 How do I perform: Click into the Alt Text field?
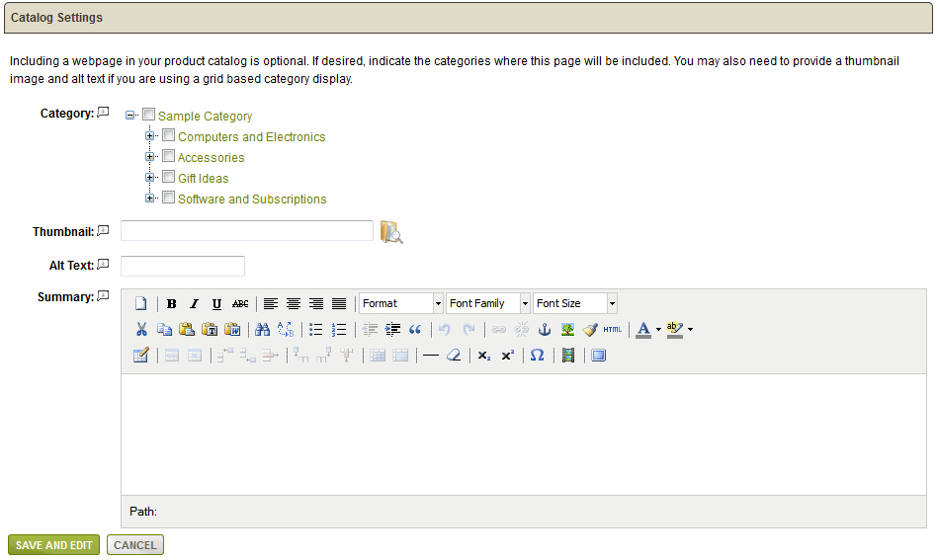pos(183,266)
